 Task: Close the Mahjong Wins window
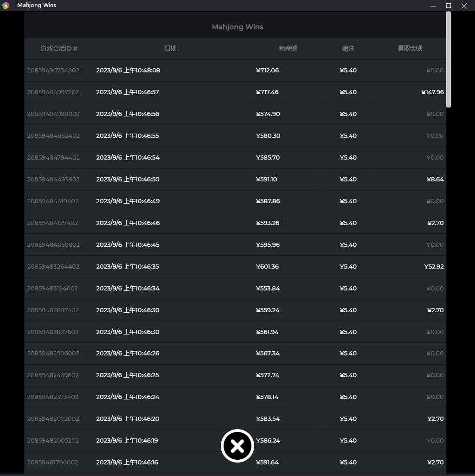tap(464, 6)
